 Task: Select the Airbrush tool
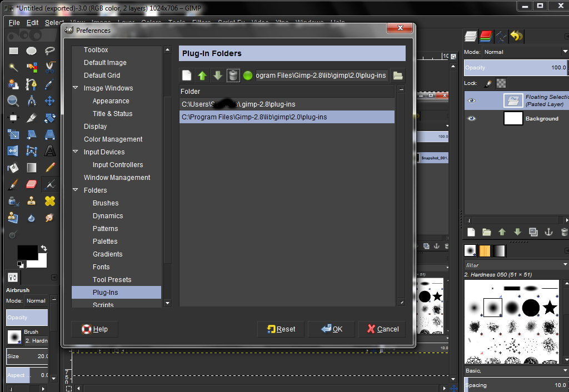(x=49, y=184)
